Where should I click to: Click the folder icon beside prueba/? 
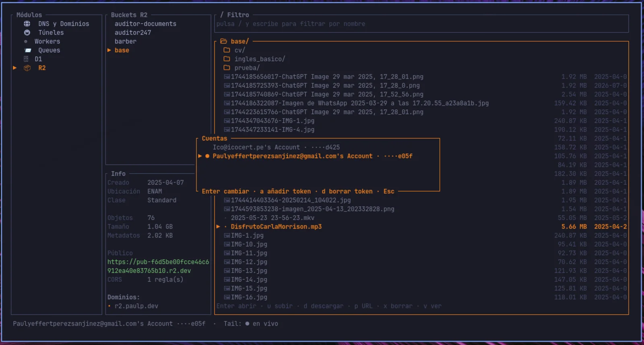click(x=227, y=68)
